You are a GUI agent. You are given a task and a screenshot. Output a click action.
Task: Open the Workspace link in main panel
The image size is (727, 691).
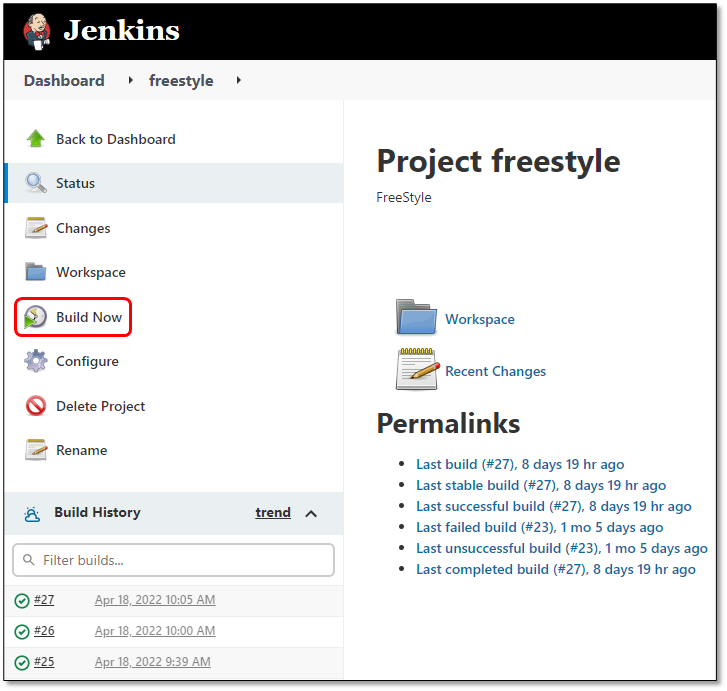coord(480,320)
